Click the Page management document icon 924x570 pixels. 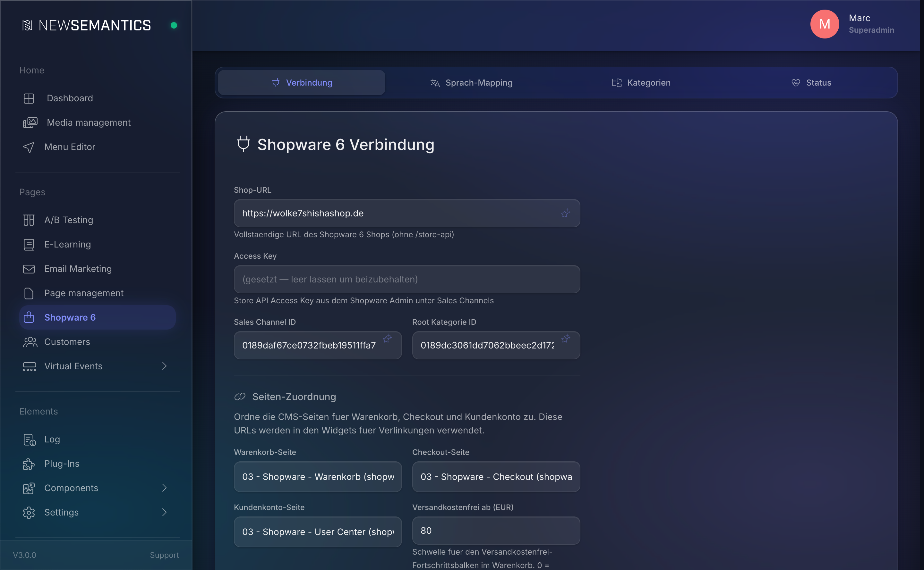(29, 293)
